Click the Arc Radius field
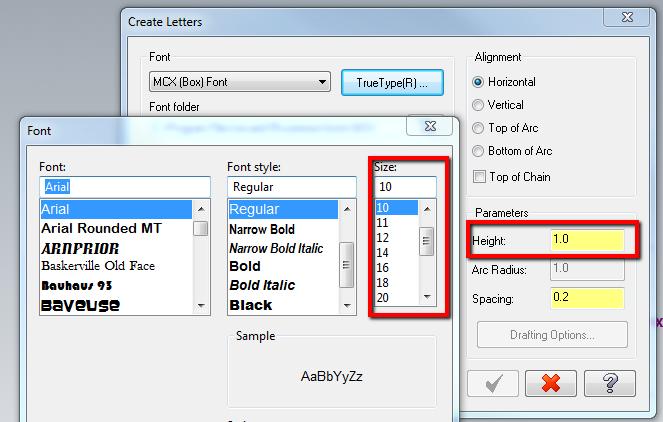This screenshot has height=422, width=663. [x=587, y=269]
